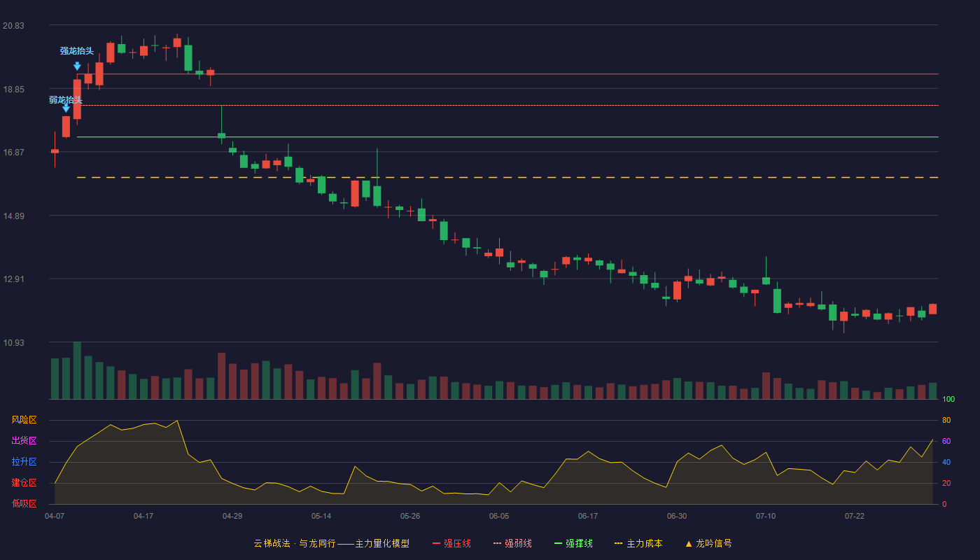
Task: Click the 10.93 price axis label
Action: [x=13, y=343]
